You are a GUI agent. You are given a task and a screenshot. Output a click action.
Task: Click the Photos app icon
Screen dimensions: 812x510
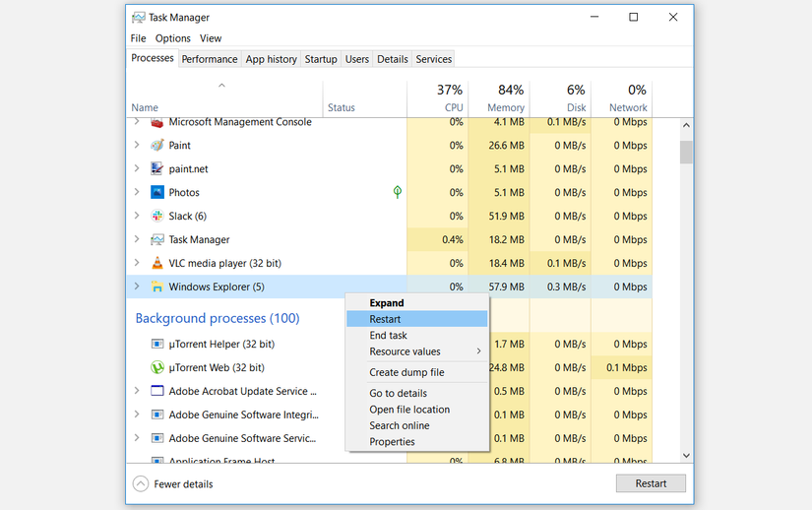coord(156,193)
